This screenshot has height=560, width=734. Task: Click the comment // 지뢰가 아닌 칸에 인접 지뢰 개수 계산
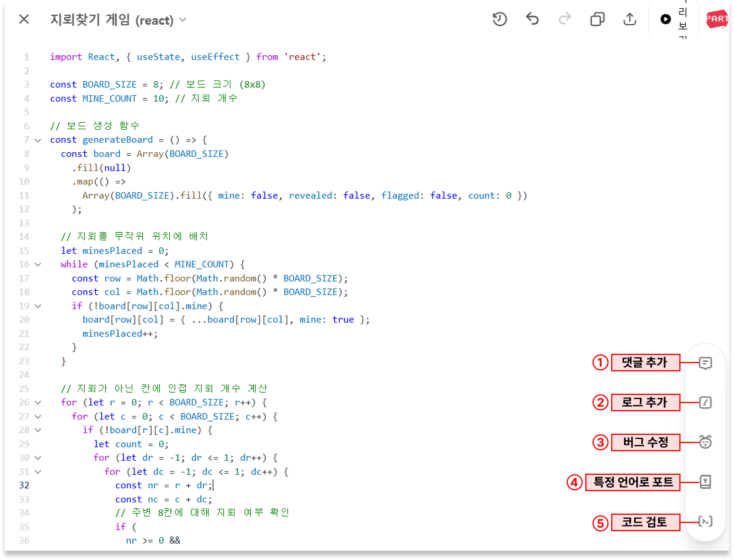pos(164,388)
